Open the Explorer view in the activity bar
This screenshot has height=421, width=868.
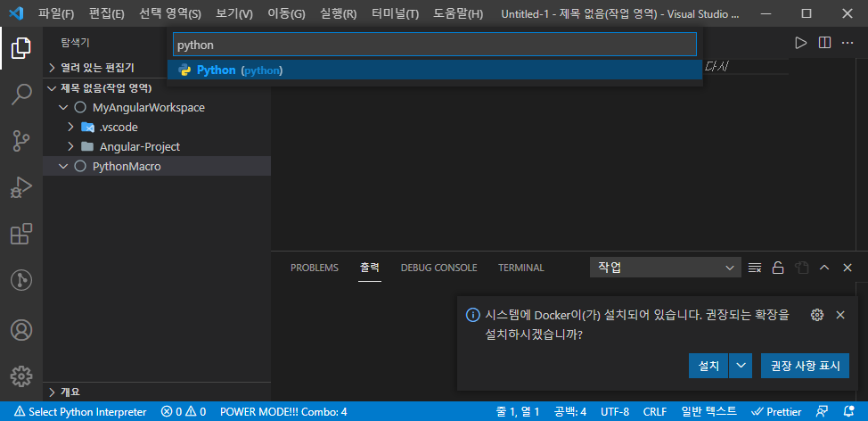pyautogui.click(x=21, y=48)
